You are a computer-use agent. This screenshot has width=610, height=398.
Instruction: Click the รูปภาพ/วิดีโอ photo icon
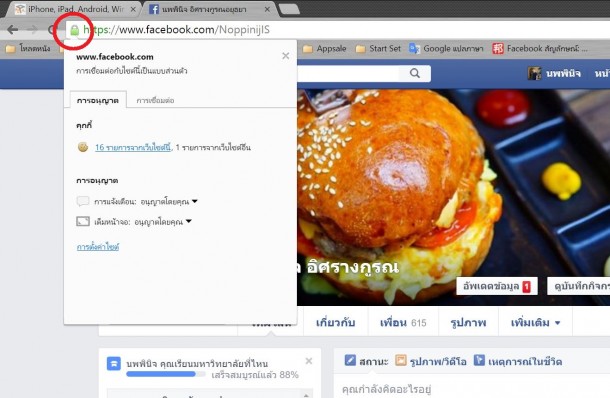(x=400, y=360)
